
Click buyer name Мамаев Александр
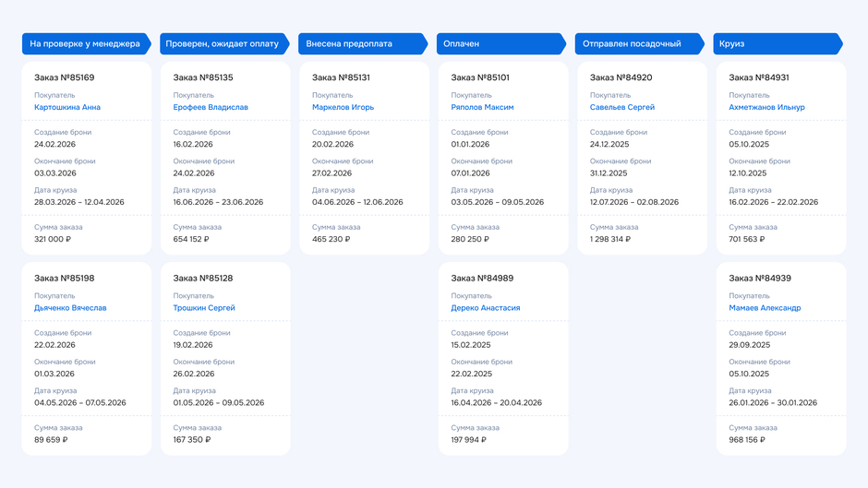765,308
